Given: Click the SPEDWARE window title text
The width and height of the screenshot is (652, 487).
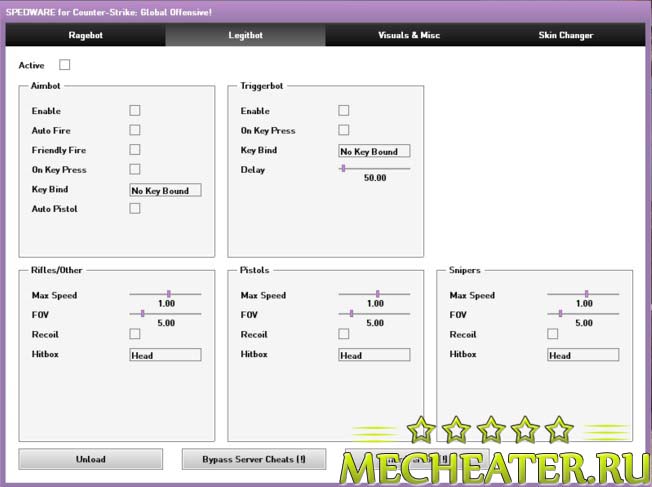Looking at the screenshot, I should click(109, 12).
